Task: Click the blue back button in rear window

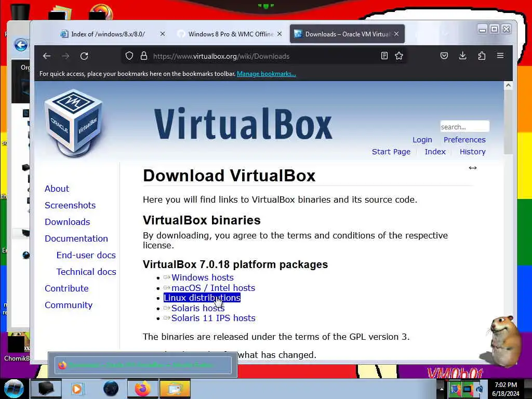Action: pos(21,45)
